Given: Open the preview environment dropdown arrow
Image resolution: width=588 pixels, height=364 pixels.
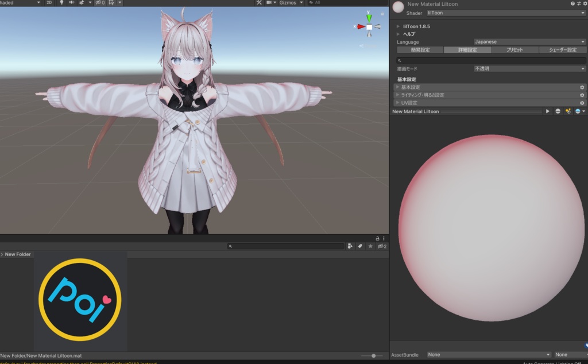Looking at the screenshot, I should pos(583,111).
